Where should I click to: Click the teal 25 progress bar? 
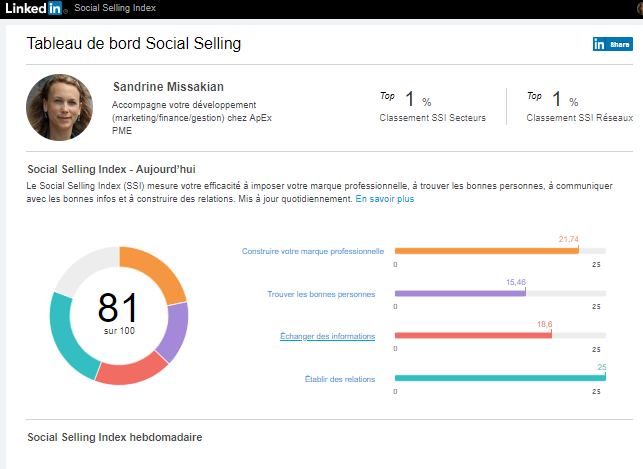point(500,378)
